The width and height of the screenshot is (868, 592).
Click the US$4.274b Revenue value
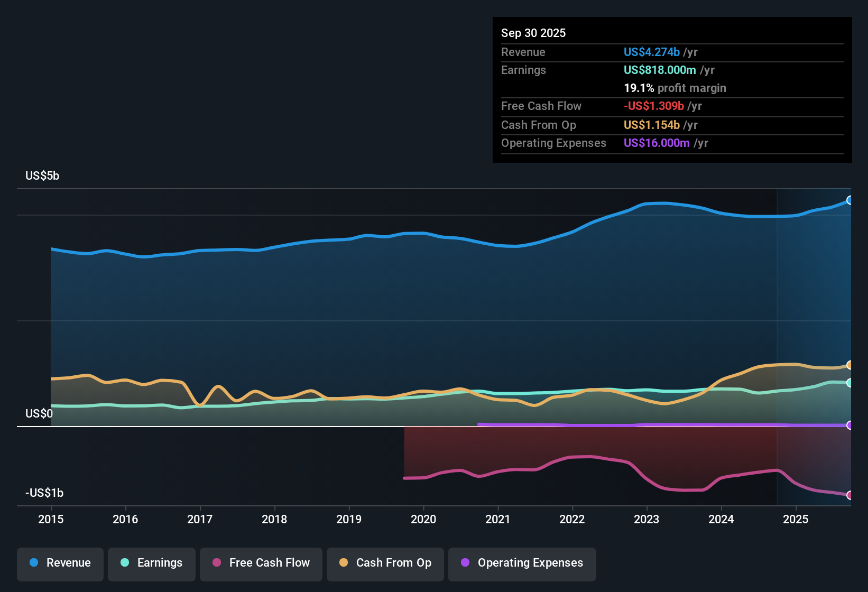pos(651,52)
